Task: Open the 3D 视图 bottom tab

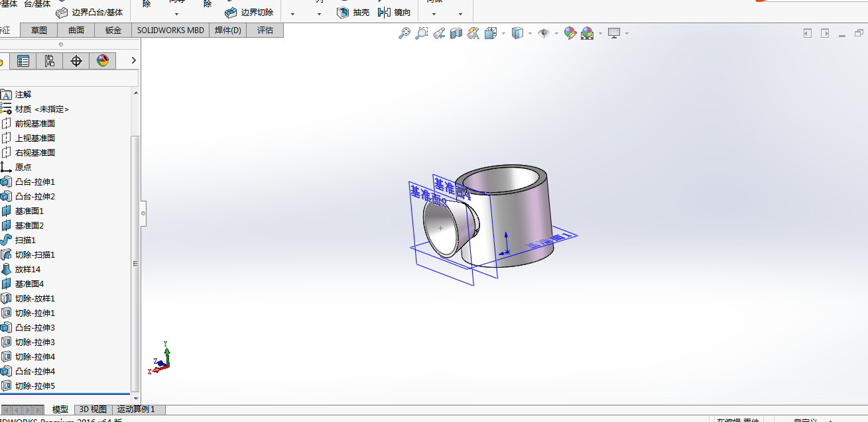Action: click(x=93, y=409)
